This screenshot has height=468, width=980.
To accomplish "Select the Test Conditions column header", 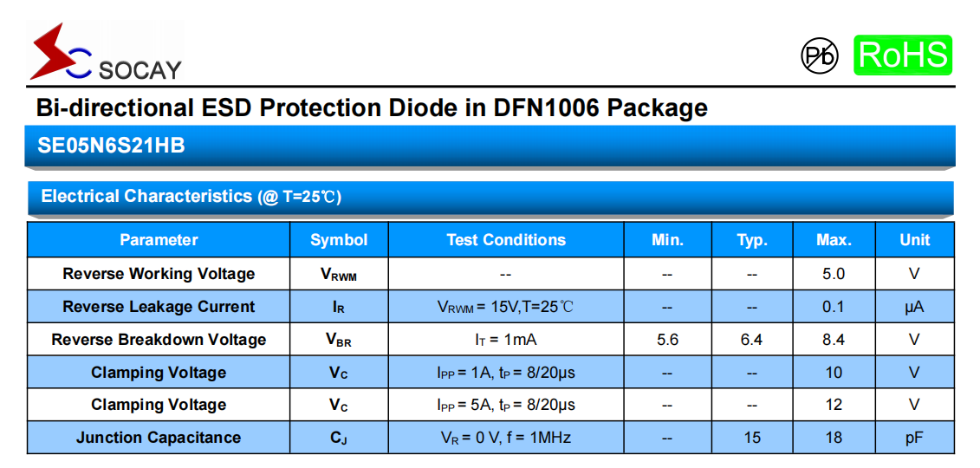I will tap(506, 240).
